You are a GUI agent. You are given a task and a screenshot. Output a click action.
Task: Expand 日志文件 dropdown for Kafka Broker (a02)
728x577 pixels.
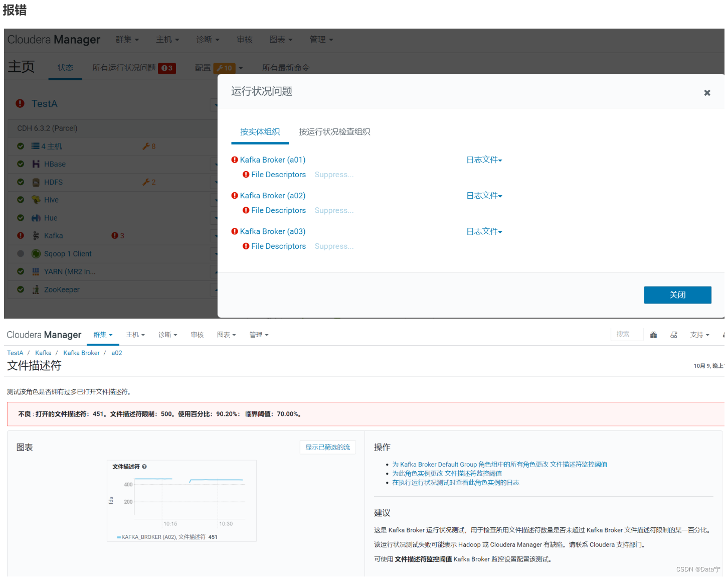point(484,196)
